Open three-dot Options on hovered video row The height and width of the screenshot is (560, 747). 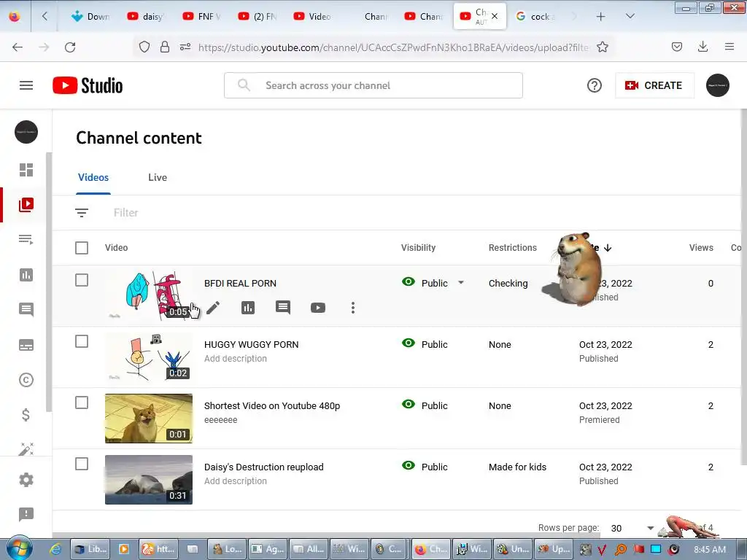click(353, 308)
